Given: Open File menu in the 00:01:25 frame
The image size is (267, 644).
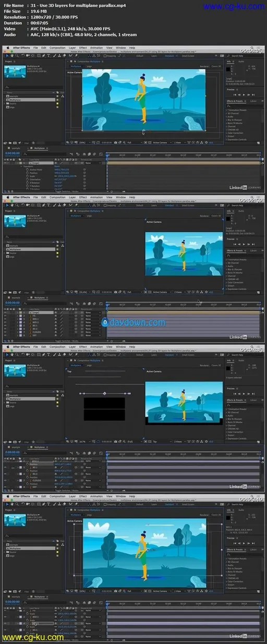Looking at the screenshot, I should coord(35,47).
